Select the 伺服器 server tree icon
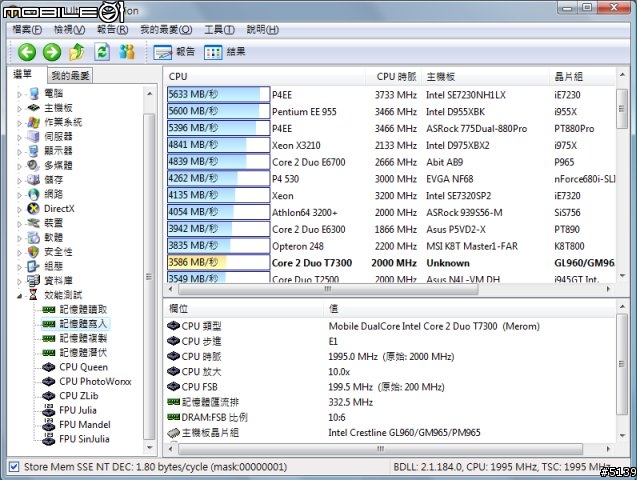Image resolution: width=640 pixels, height=480 pixels. tap(34, 136)
